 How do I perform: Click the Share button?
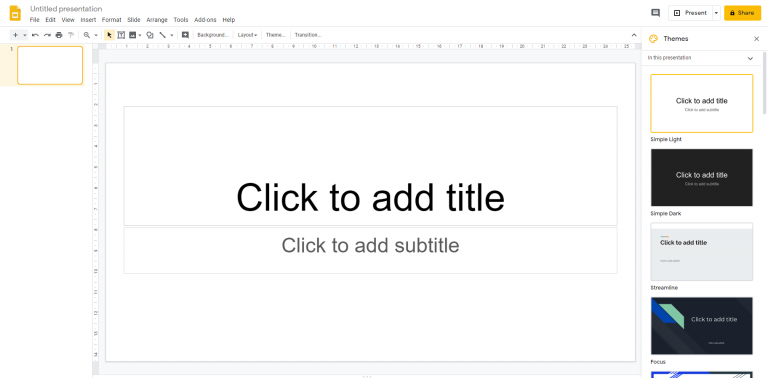point(743,13)
